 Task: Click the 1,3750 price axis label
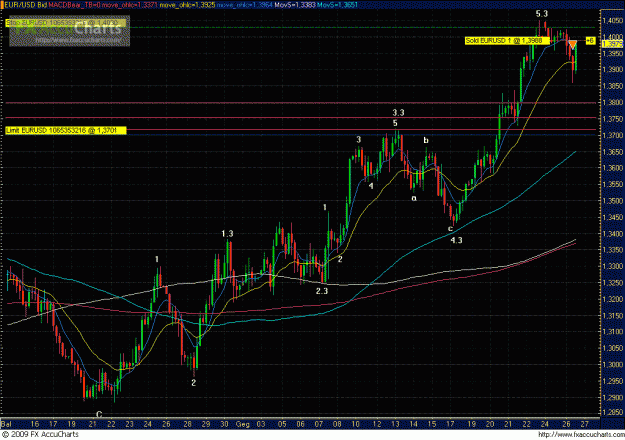click(612, 119)
